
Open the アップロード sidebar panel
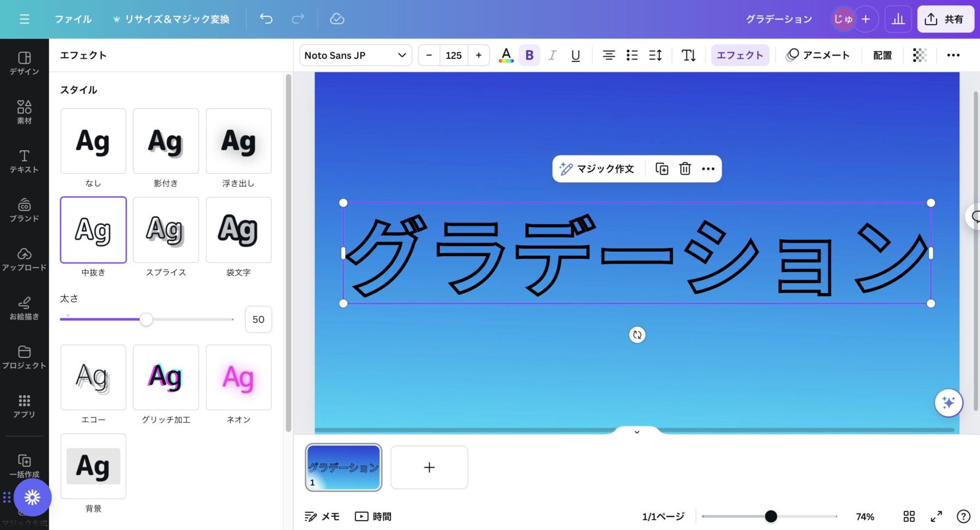pos(24,259)
